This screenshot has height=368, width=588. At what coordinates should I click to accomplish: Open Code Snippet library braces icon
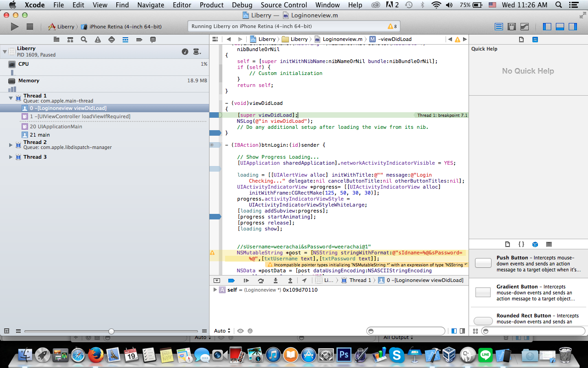(x=521, y=244)
